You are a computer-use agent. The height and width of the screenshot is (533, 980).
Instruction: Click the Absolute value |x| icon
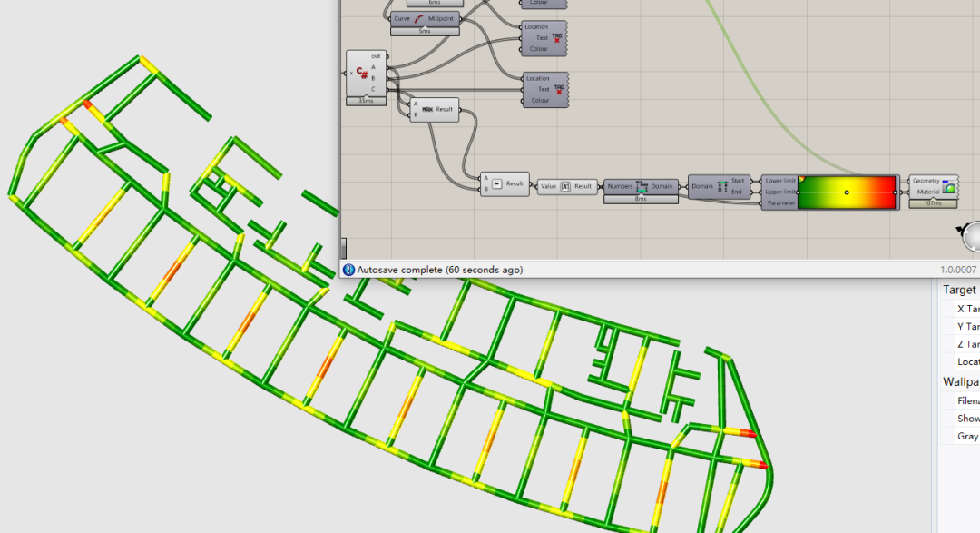coord(565,186)
